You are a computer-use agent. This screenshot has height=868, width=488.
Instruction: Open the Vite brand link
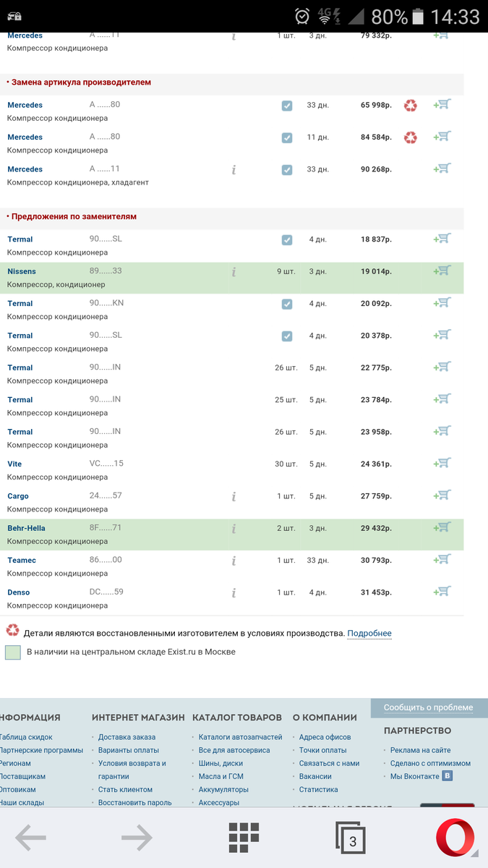point(14,464)
